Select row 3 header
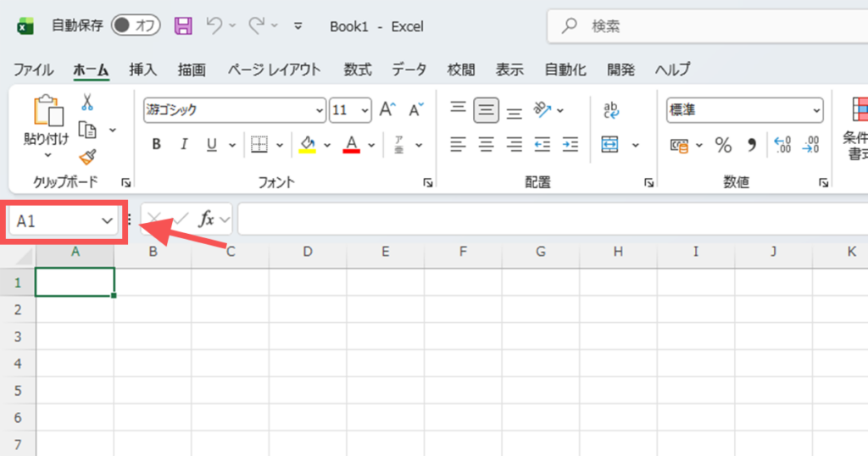 point(18,336)
